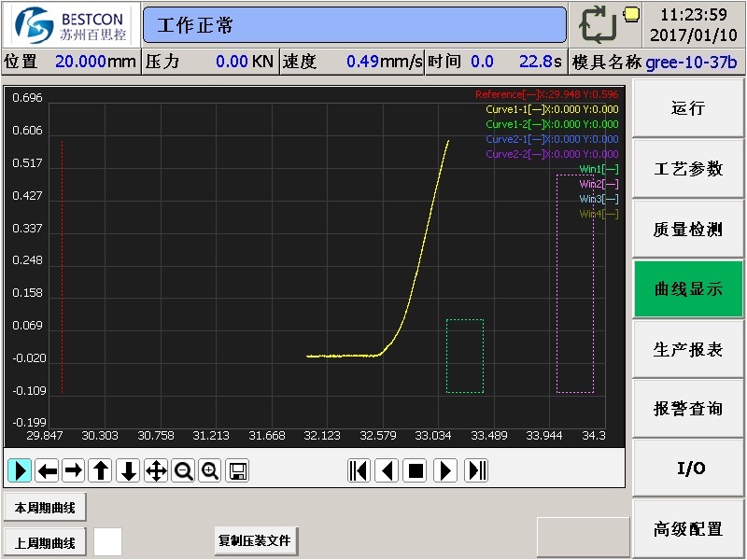Click 复制压装文件 button
747x560 pixels.
[256, 541]
